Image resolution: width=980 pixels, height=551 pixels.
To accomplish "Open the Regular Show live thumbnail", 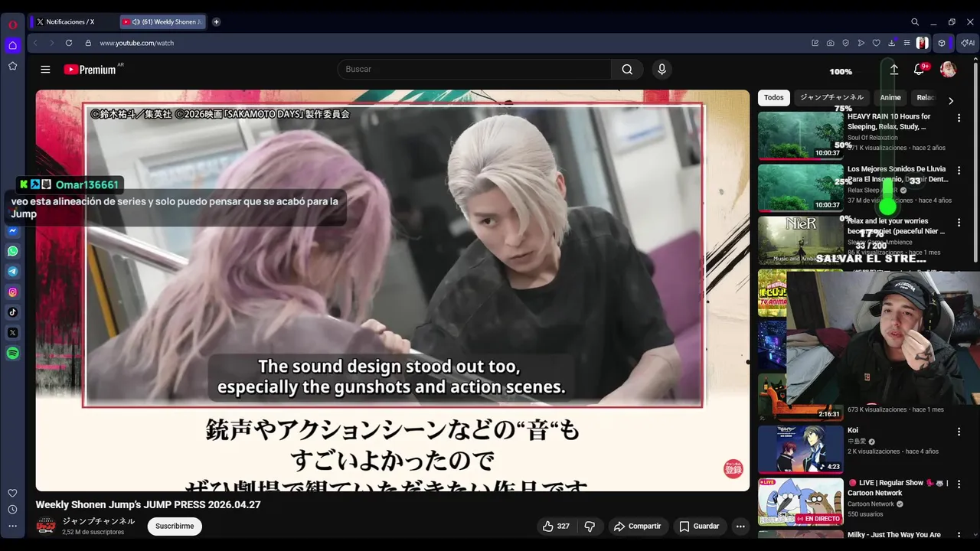I will [x=800, y=501].
